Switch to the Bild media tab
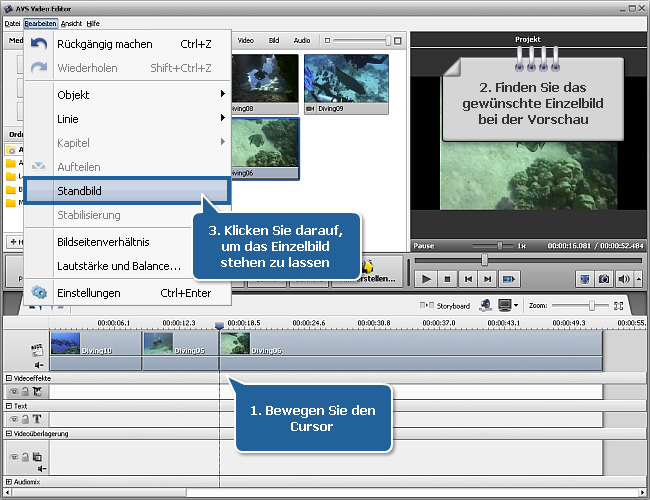650x500 pixels. tap(274, 40)
